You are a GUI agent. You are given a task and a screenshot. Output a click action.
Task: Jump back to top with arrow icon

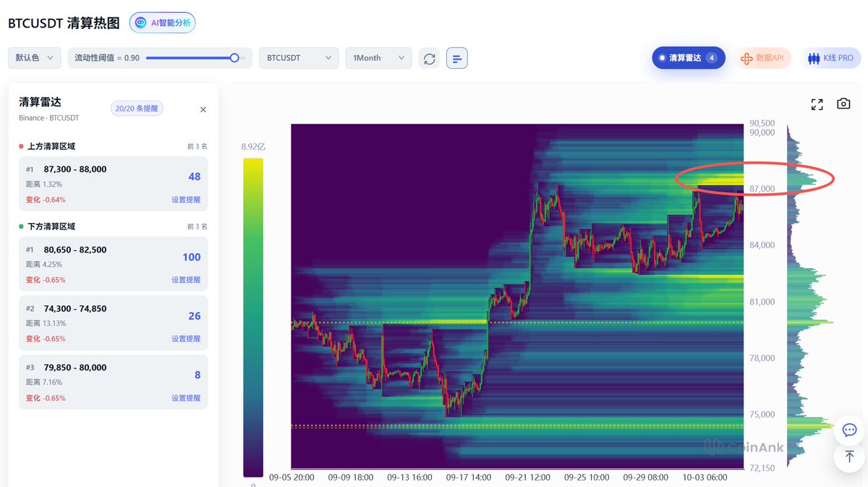(849, 457)
